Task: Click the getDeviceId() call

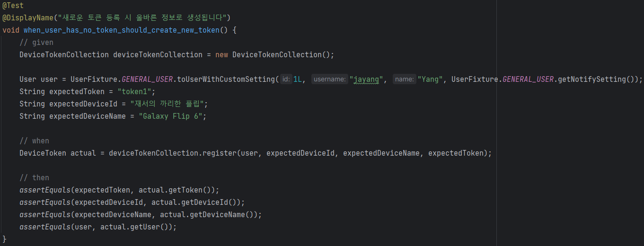Action: [210, 202]
